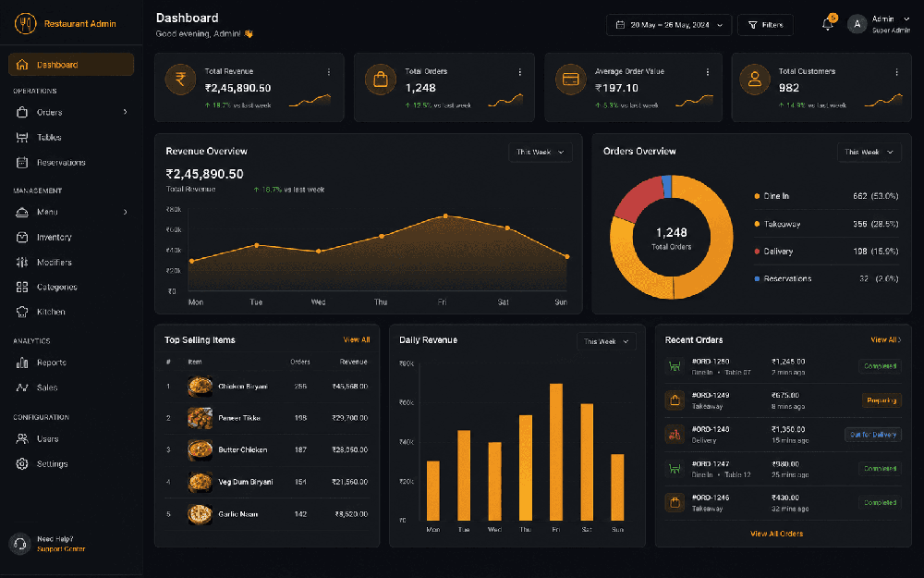The width and height of the screenshot is (924, 578).
Task: Open notifications via the bell icon
Action: pos(827,24)
